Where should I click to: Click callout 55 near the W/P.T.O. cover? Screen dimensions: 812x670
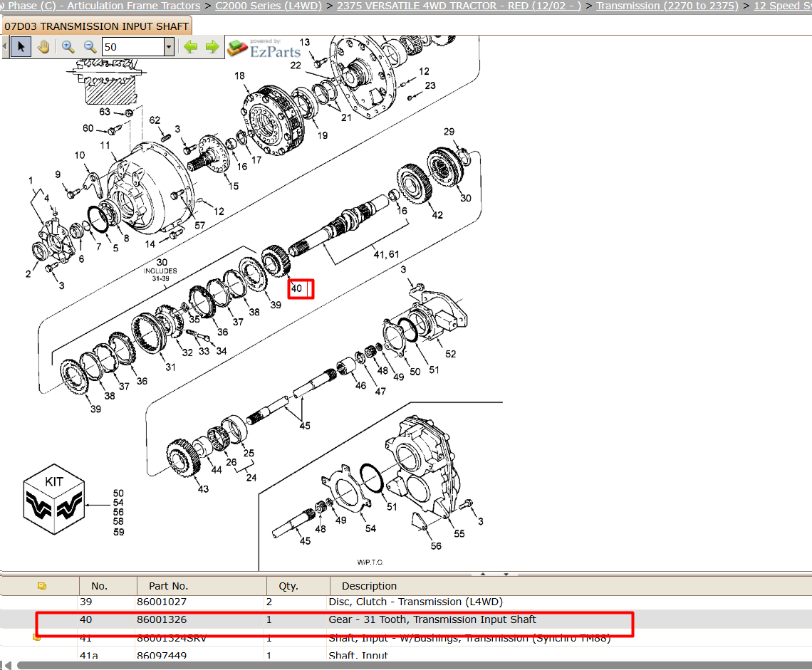pyautogui.click(x=459, y=533)
